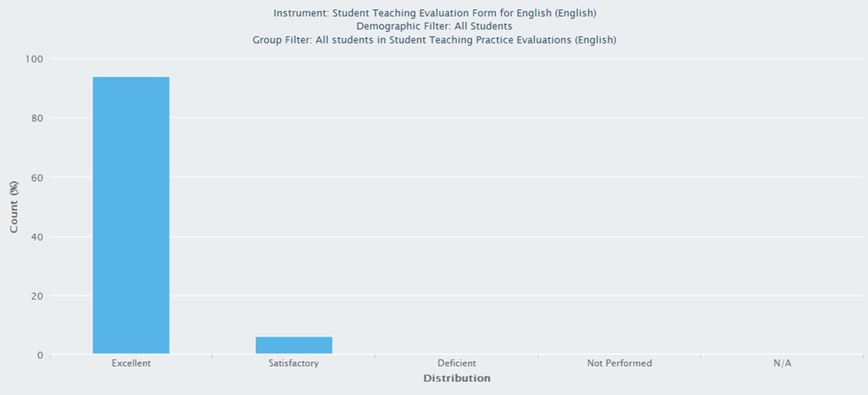This screenshot has width=868, height=395.
Task: Click the Excellent bar in the chart
Action: coord(131,215)
